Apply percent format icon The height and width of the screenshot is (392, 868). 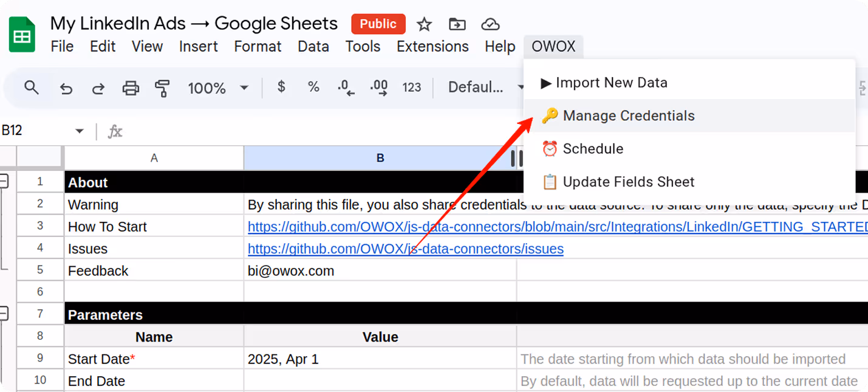pos(313,88)
